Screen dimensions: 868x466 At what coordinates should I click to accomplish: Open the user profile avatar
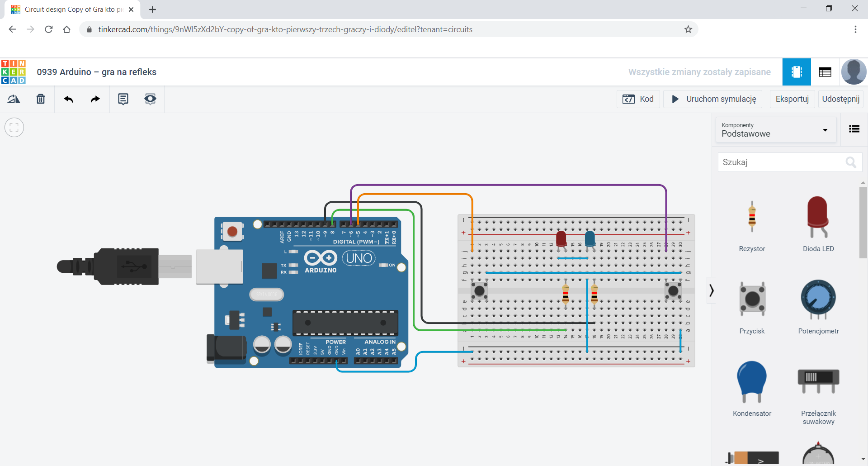coord(854,72)
